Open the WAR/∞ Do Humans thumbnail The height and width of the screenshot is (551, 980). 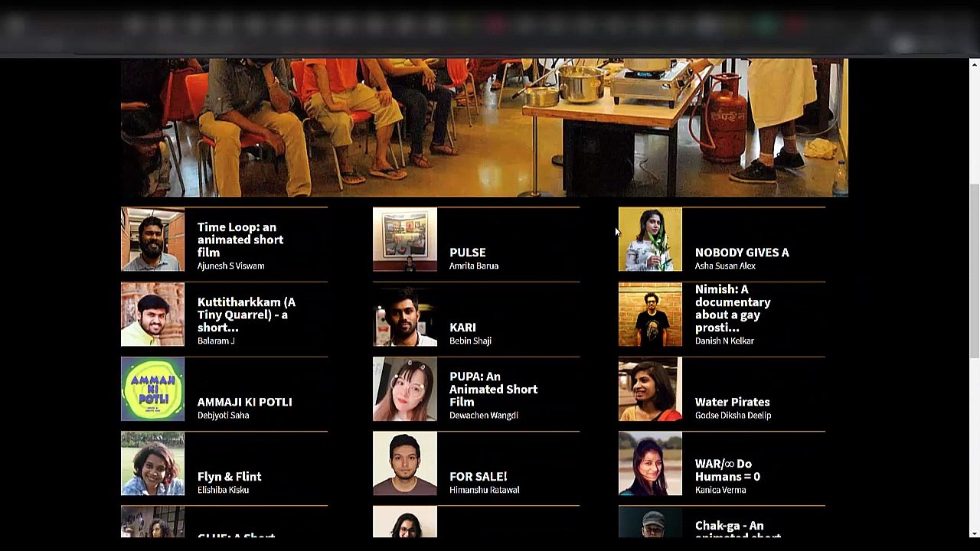pos(650,464)
